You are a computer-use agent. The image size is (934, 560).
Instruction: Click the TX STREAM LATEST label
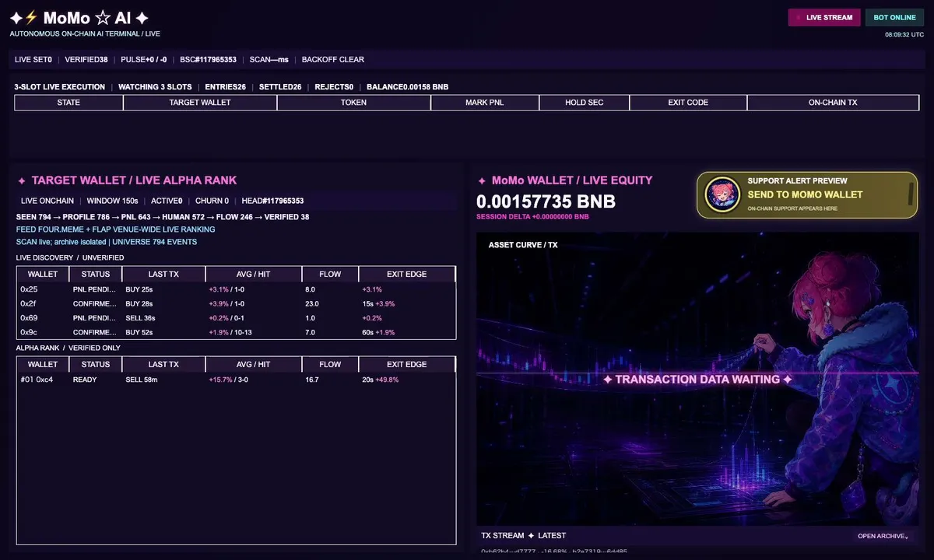pos(523,536)
